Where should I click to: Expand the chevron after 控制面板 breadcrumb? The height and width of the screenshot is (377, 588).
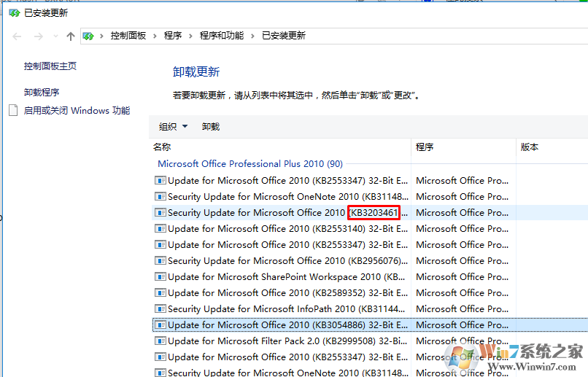tap(155, 36)
